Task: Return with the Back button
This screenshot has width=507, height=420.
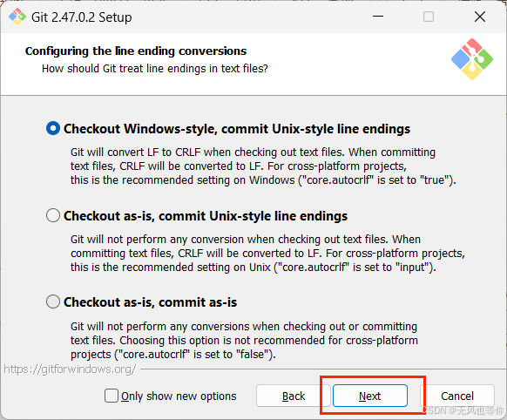Action: click(294, 396)
